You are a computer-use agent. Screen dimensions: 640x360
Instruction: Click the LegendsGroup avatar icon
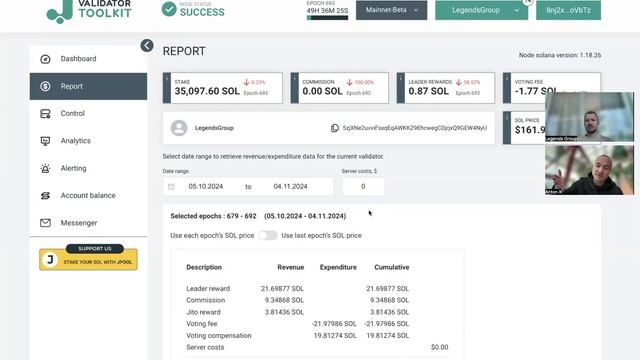pyautogui.click(x=179, y=128)
